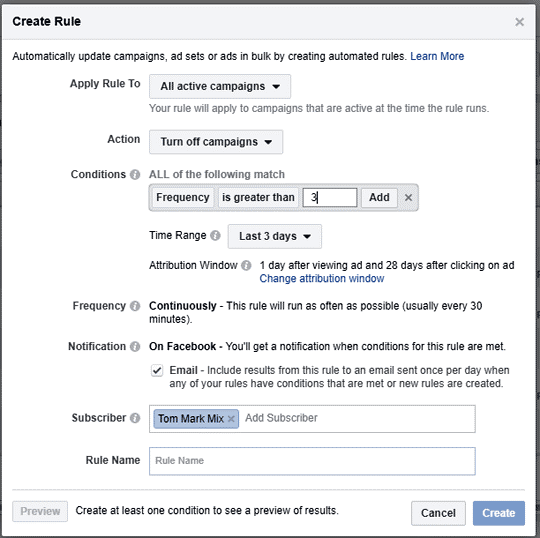Click the Create button
540x538 pixels.
pyautogui.click(x=499, y=513)
